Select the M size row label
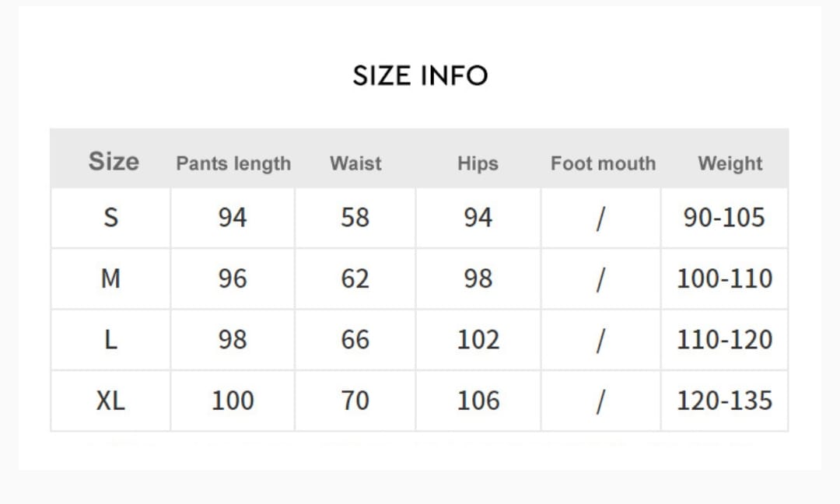Viewport: 840px width, 504px height. [111, 278]
